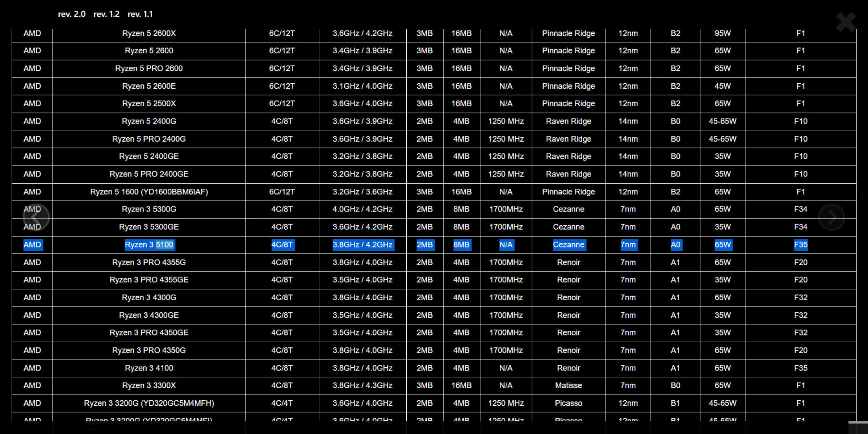The image size is (868, 434).
Task: Click the highlighted Ryzen 3 5100 cell
Action: tap(149, 245)
